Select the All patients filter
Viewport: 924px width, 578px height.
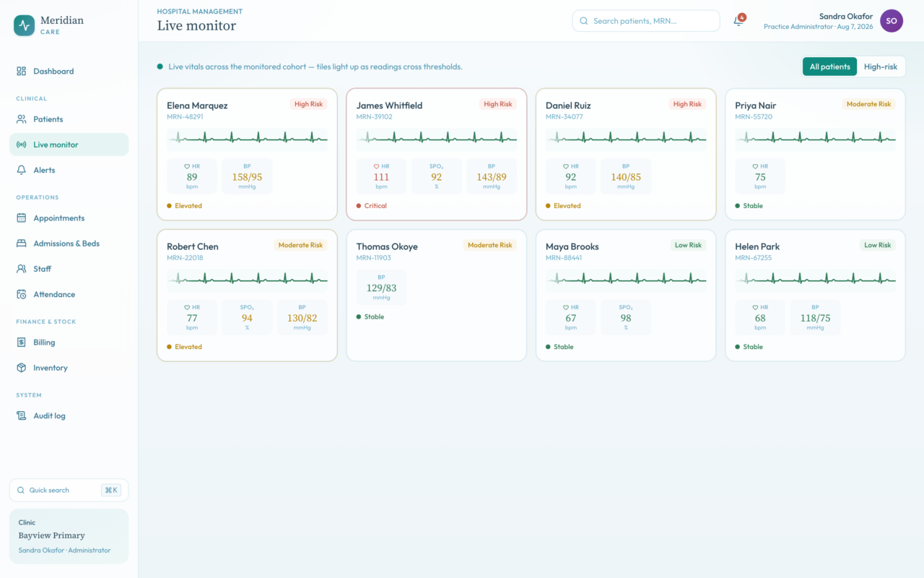pos(829,66)
